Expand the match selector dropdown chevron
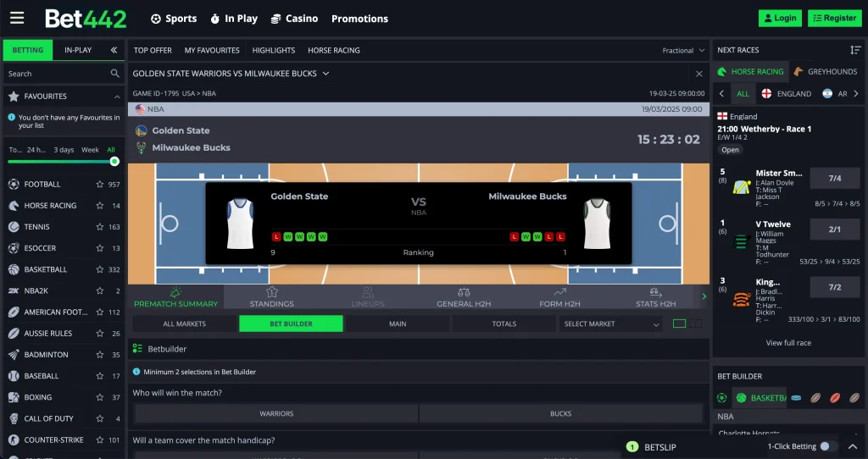Viewport: 868px width, 459px height. click(326, 73)
